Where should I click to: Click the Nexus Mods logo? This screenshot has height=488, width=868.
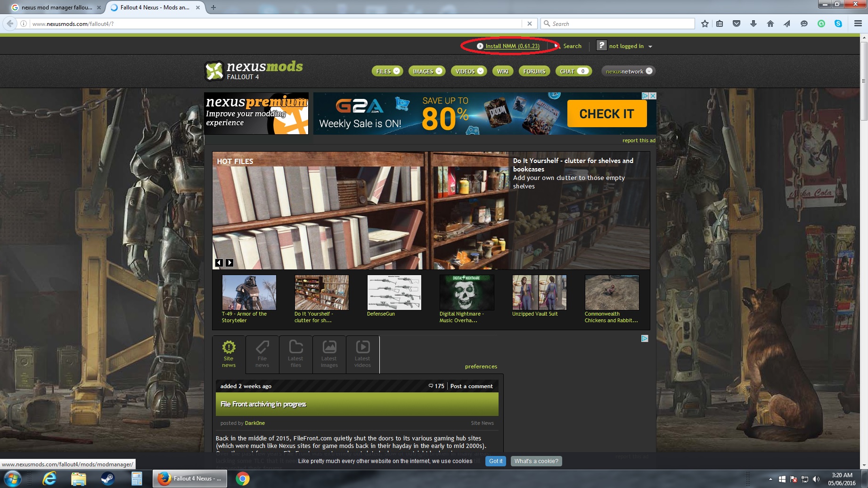[254, 71]
